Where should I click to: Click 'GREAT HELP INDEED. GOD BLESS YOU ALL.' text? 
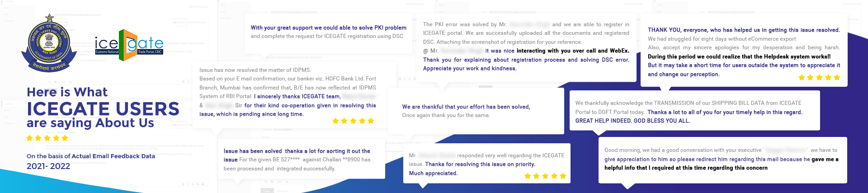coord(633,121)
